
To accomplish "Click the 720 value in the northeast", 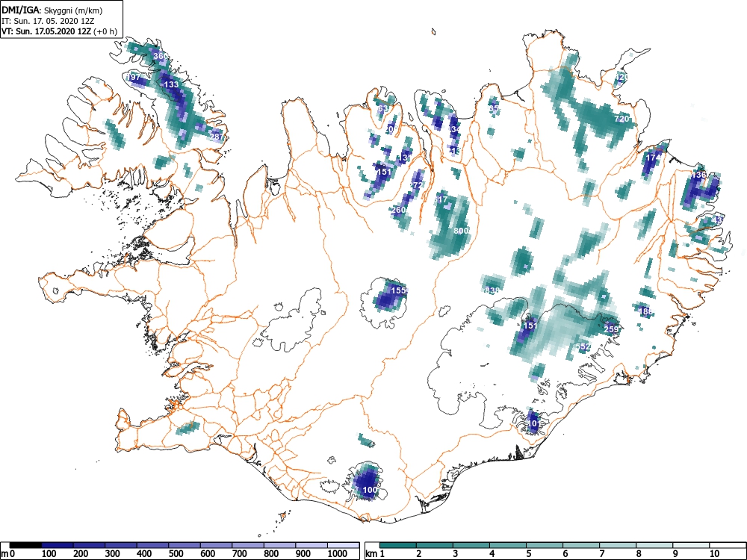I will [622, 119].
